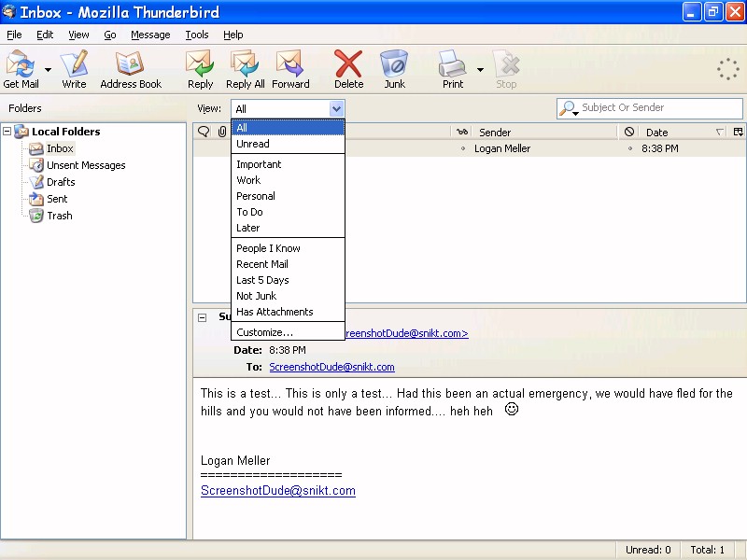
Task: Click the thread column icon
Action: tap(204, 132)
